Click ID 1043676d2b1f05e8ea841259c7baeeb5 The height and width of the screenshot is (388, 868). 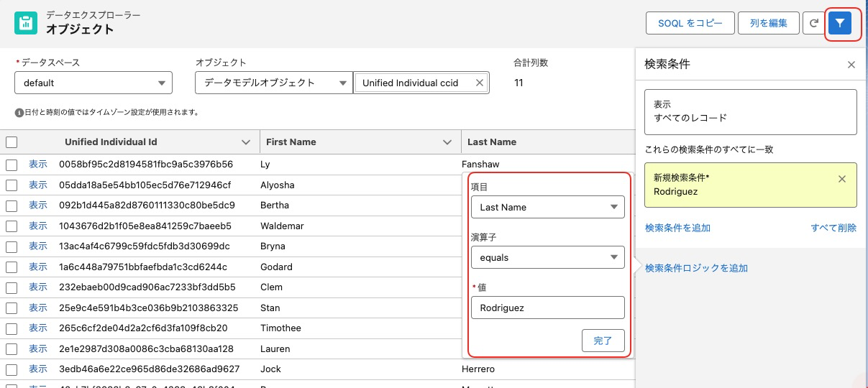pos(145,226)
